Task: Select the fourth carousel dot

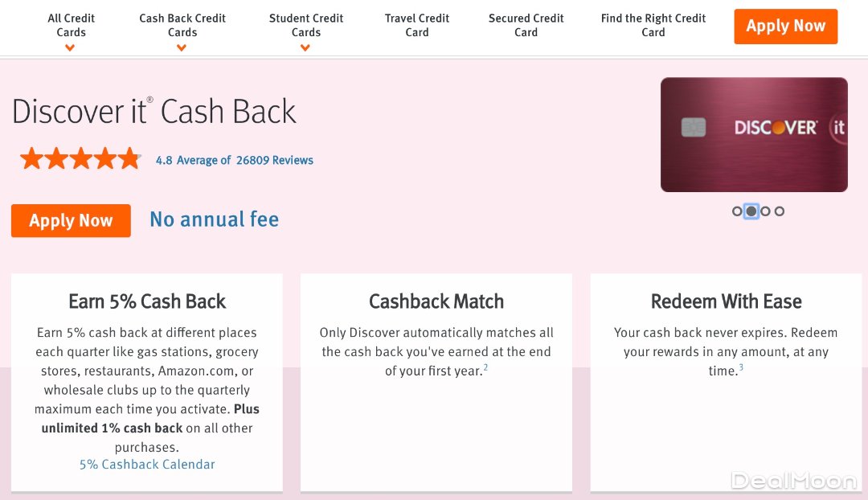Action: [x=780, y=211]
